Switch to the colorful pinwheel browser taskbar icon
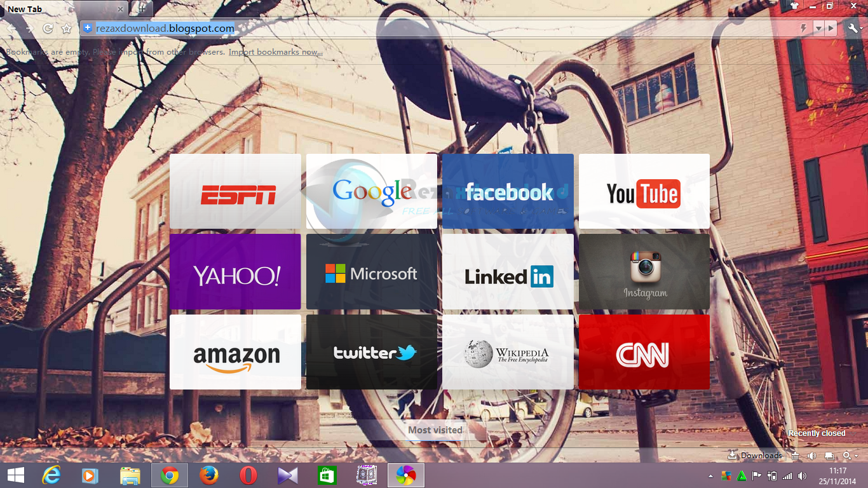This screenshot has height=488, width=868. pyautogui.click(x=405, y=475)
